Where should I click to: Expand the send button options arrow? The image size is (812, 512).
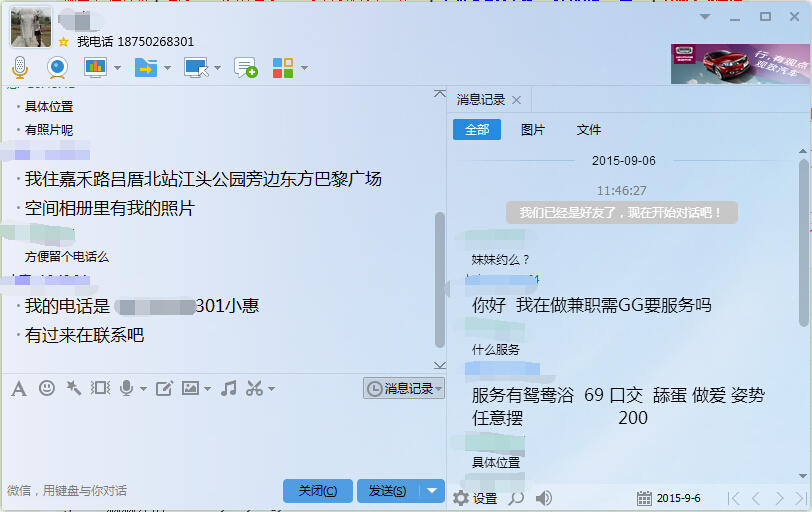pyautogui.click(x=431, y=490)
